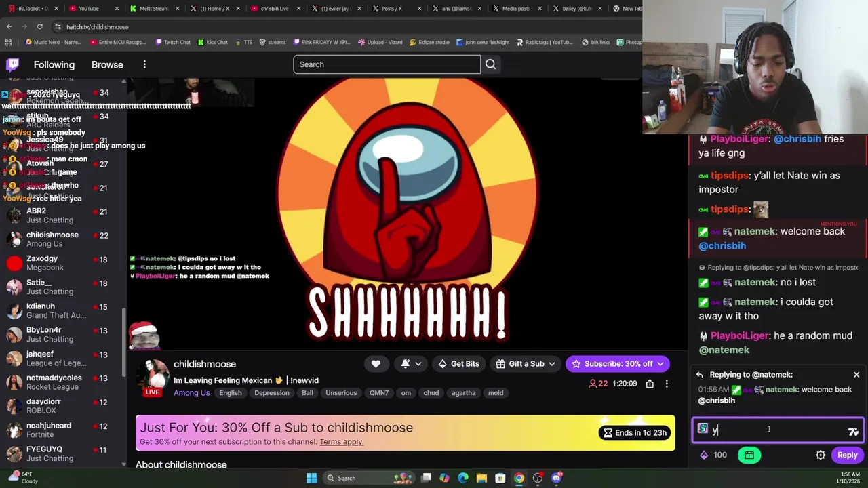868x488 pixels.
Task: Click the reply arrow icon in chat
Action: 700,375
